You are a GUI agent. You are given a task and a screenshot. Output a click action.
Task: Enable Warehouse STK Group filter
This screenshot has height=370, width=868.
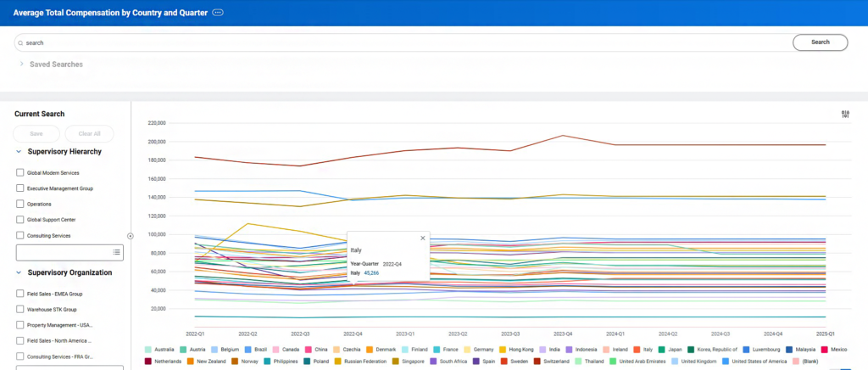20,310
